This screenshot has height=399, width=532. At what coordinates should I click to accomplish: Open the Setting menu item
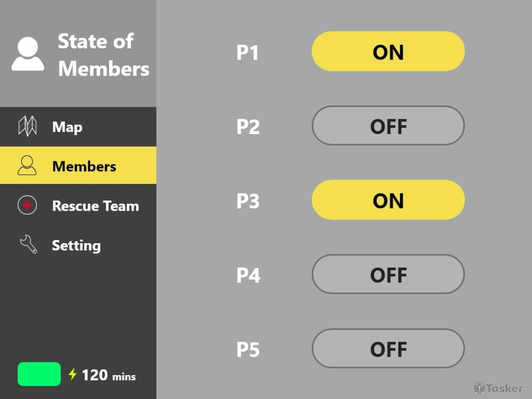pos(76,245)
